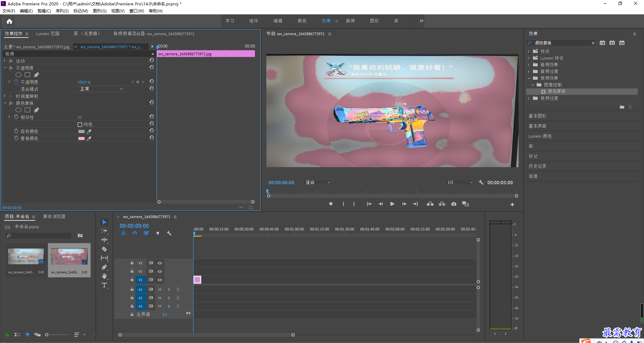Select the Type tool
Image resolution: width=644 pixels, height=343 pixels.
[x=104, y=285]
